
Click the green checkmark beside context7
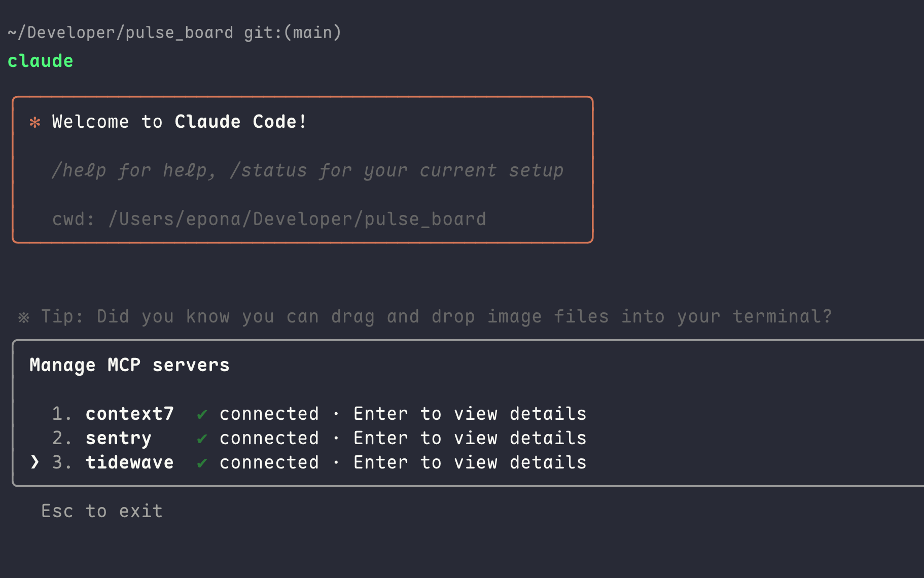click(x=202, y=414)
